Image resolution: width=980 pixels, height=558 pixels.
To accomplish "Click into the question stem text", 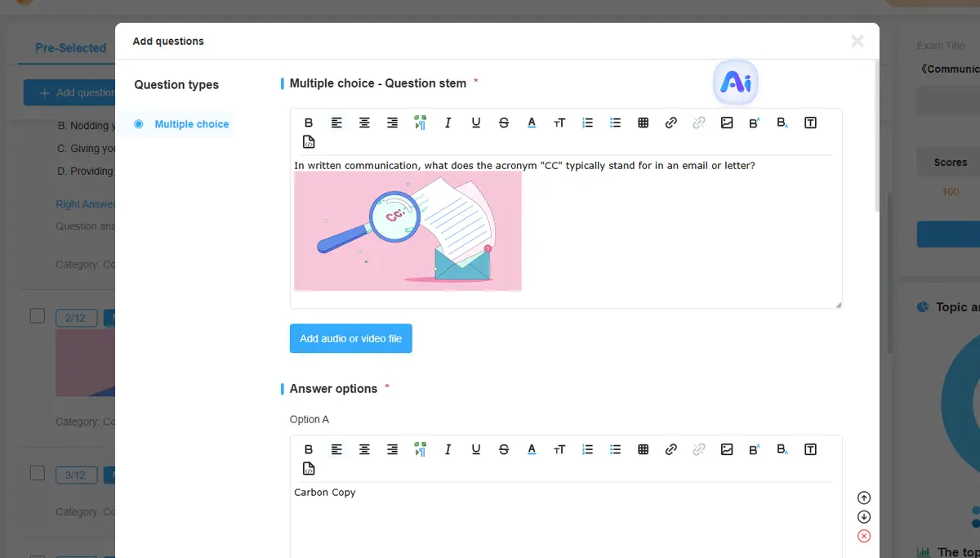I will tap(525, 166).
